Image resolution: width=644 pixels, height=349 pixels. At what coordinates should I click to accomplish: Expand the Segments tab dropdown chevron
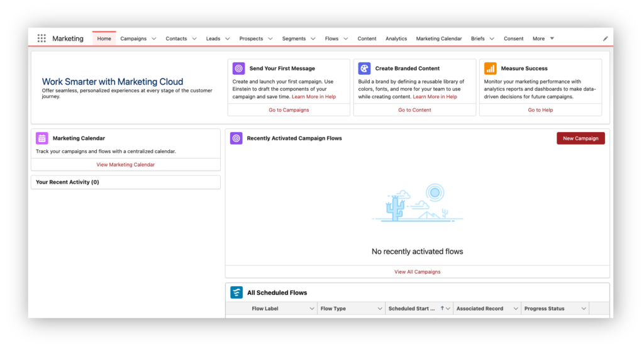(313, 38)
